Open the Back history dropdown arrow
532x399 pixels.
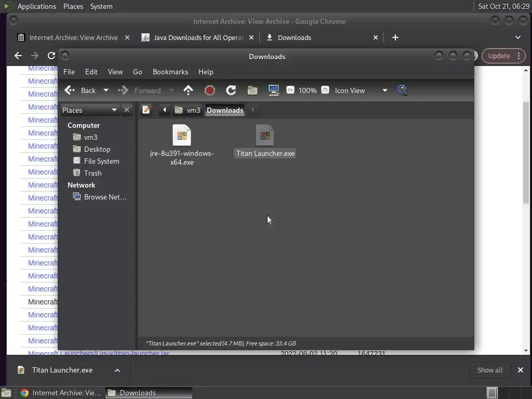click(106, 90)
